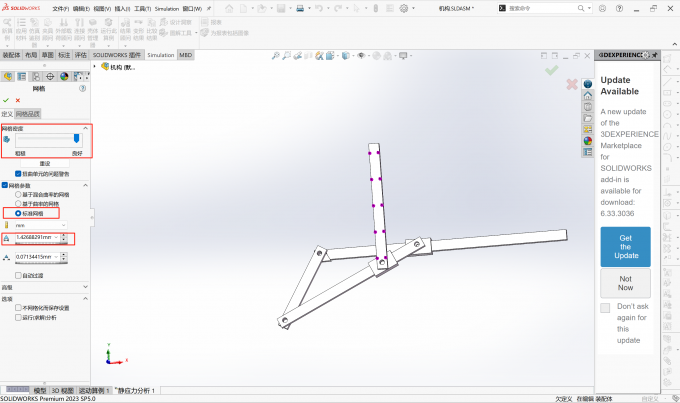Open Appearances color ball in task pane
680x403 pixels.
[x=588, y=140]
